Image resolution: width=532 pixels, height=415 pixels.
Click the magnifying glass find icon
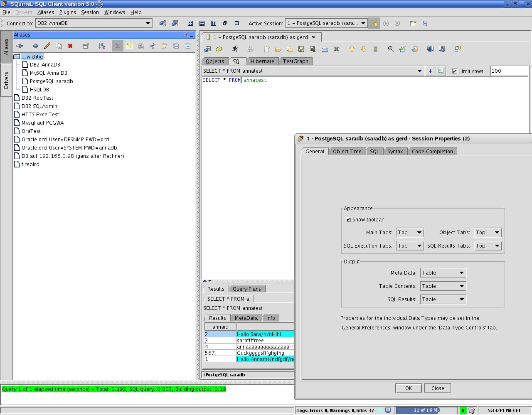[x=391, y=49]
